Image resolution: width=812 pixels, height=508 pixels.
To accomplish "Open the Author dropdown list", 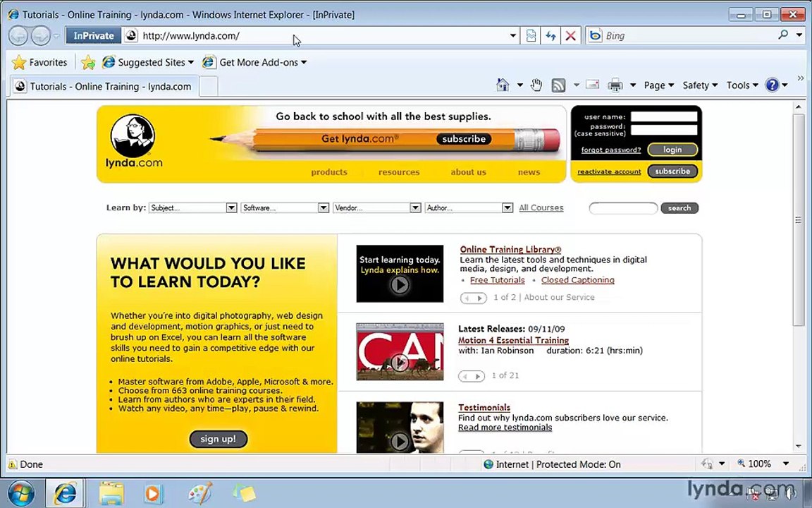I will (469, 208).
